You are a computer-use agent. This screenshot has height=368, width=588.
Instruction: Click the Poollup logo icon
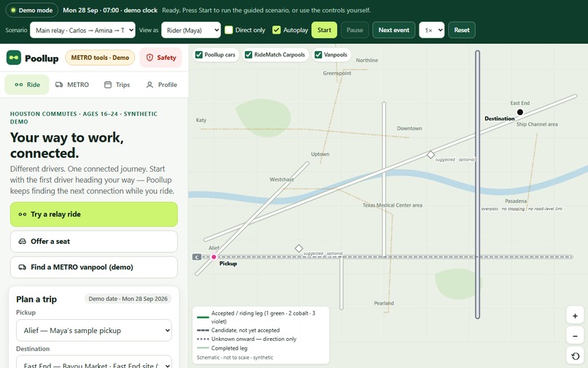click(x=14, y=58)
